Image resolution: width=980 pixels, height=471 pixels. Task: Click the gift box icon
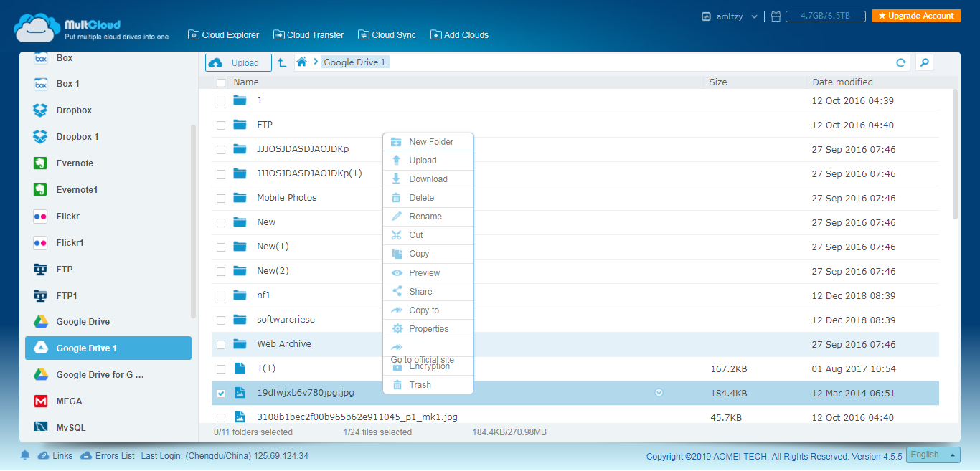tap(776, 16)
